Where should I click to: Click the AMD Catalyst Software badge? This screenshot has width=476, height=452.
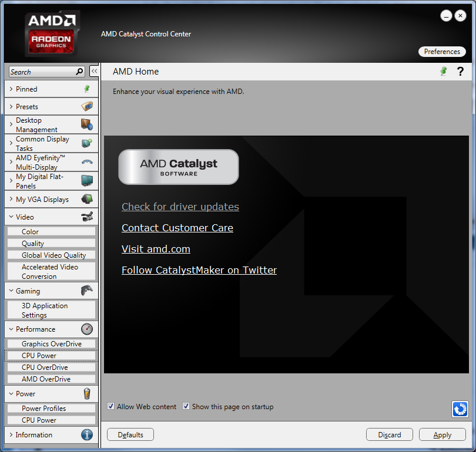point(179,167)
